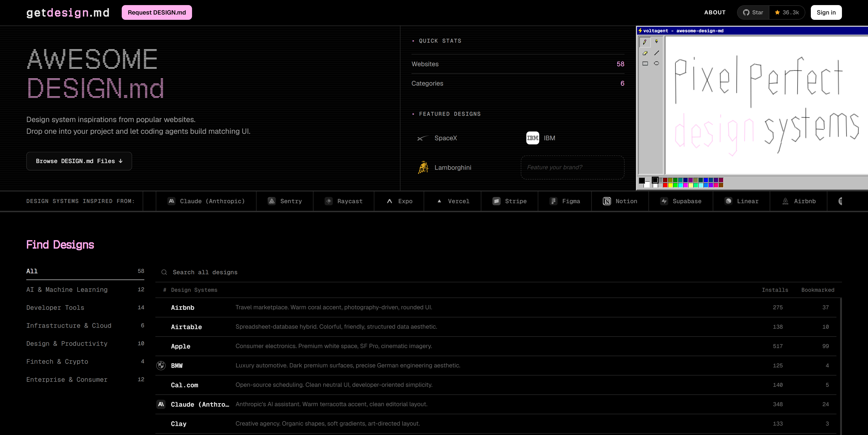Open the Apple design row

496,346
